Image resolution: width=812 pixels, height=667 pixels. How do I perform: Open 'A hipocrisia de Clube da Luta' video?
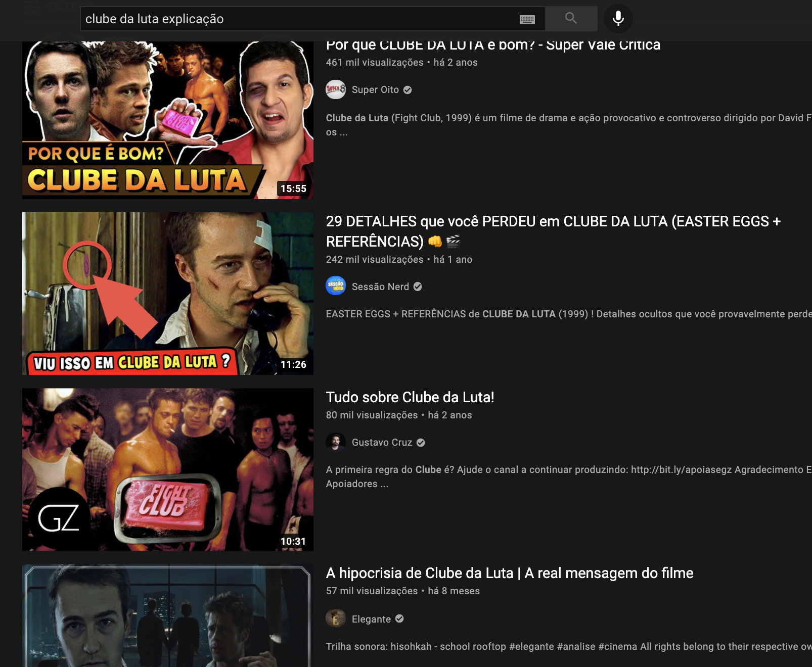pyautogui.click(x=510, y=573)
